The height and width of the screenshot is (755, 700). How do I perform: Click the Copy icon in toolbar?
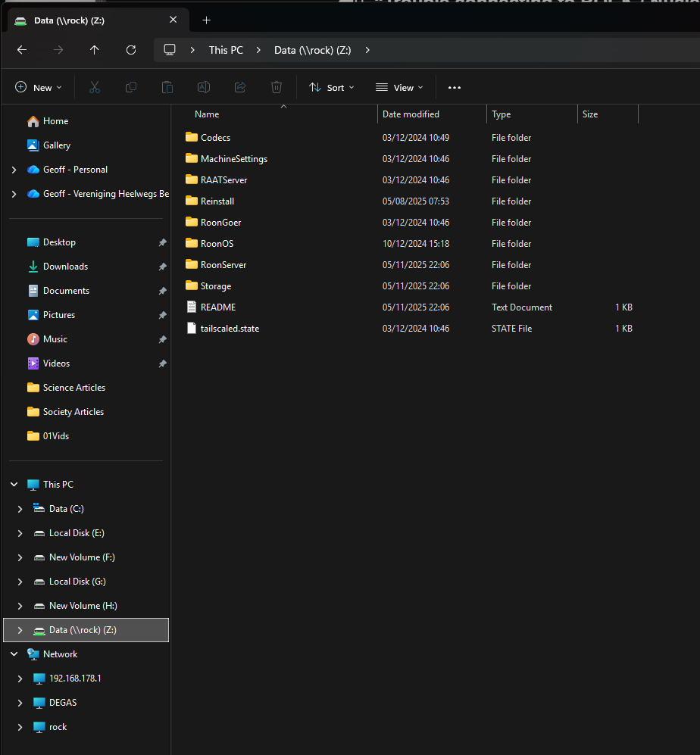[x=131, y=88]
